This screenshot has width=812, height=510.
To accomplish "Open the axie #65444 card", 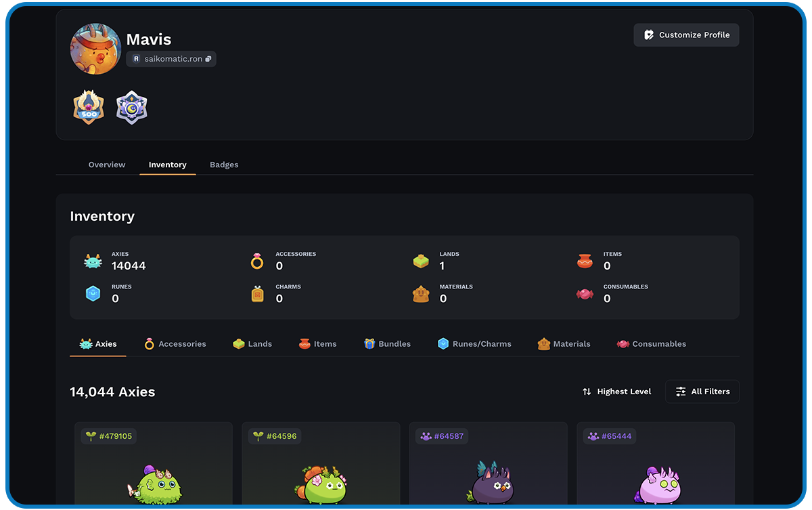I will [655, 463].
